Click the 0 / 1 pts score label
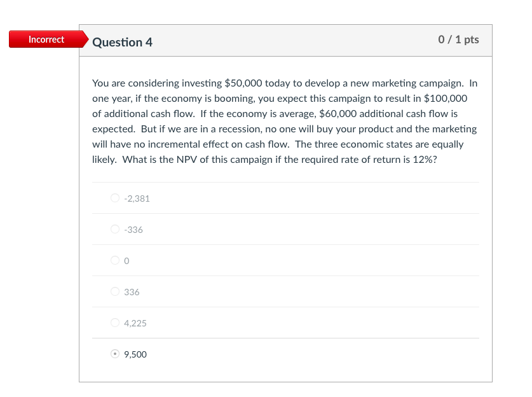This screenshot has height=397, width=532. tap(460, 39)
